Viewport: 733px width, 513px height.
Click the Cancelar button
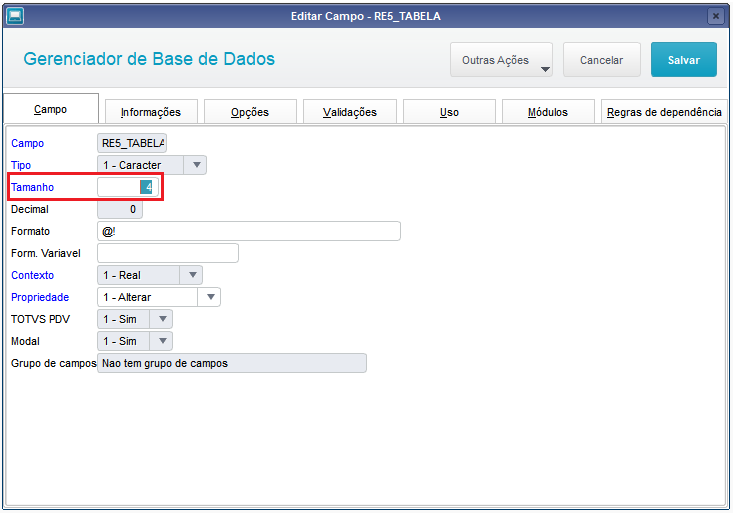coord(602,60)
